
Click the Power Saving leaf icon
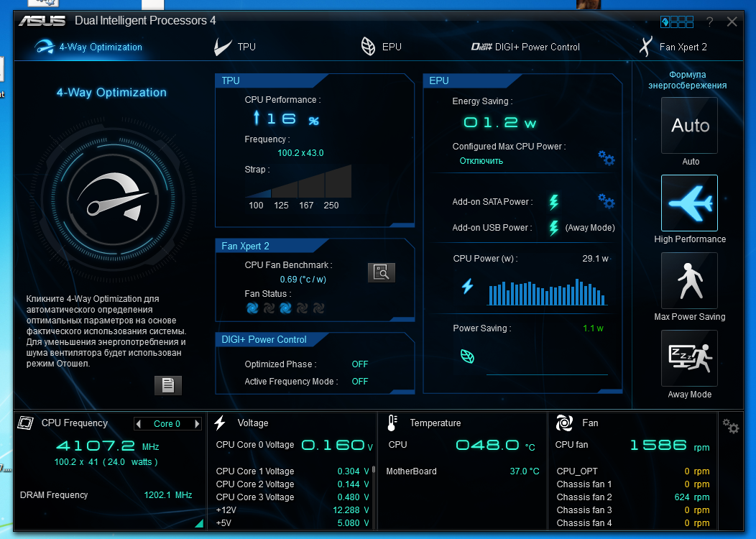pos(467,356)
